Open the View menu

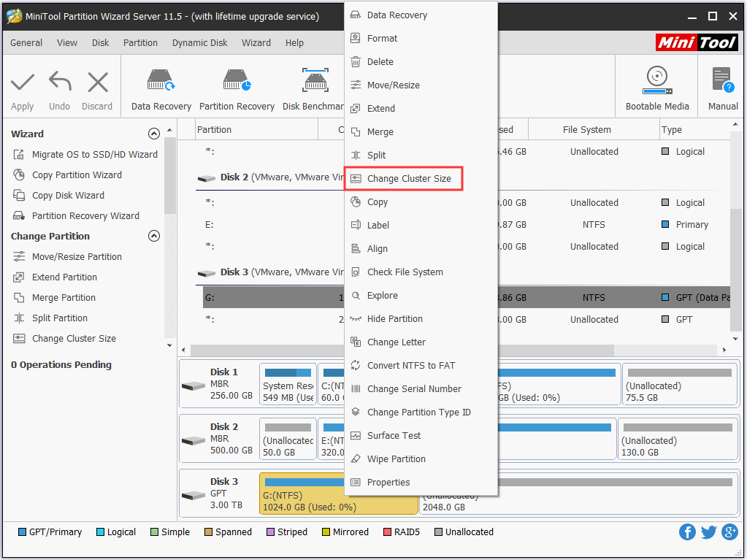(x=67, y=43)
